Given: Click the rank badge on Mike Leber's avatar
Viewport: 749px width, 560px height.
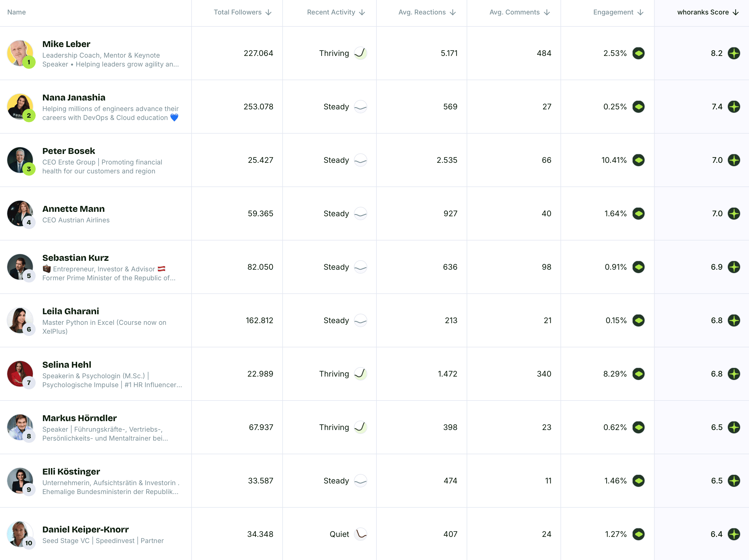Looking at the screenshot, I should (29, 62).
